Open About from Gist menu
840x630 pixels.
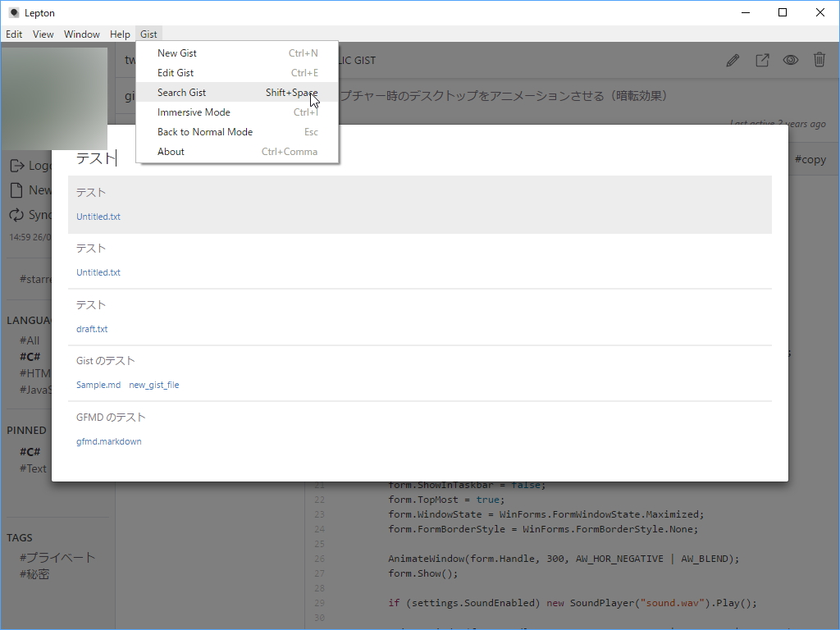click(237, 152)
